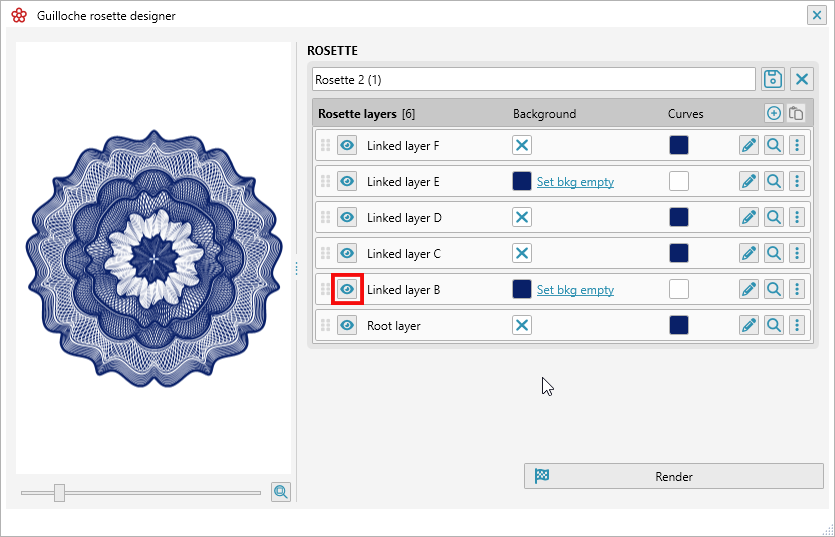
Task: Delete rosette using the X beside save
Action: [x=801, y=79]
